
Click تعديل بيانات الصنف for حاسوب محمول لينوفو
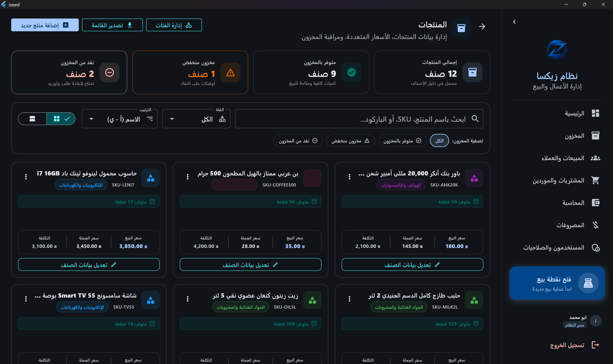click(89, 264)
